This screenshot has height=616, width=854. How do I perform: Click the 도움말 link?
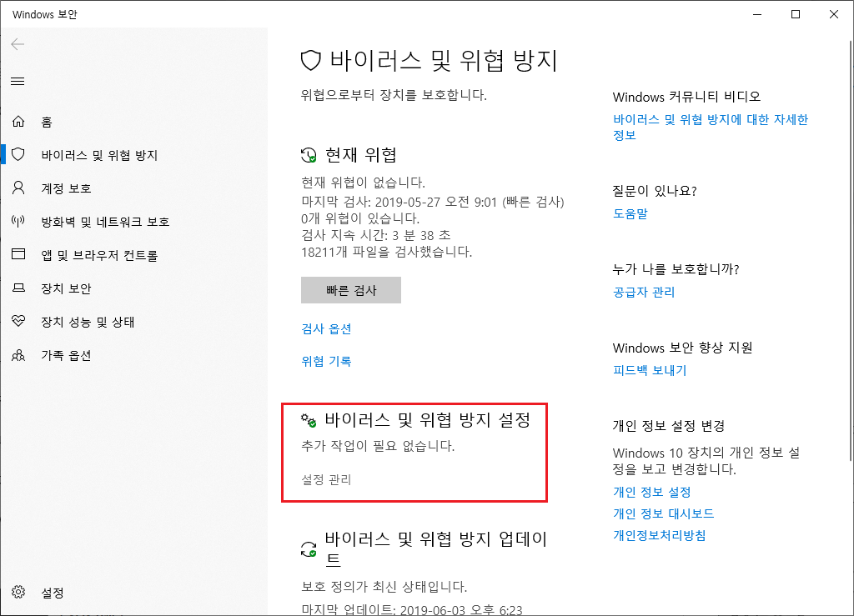click(x=630, y=213)
